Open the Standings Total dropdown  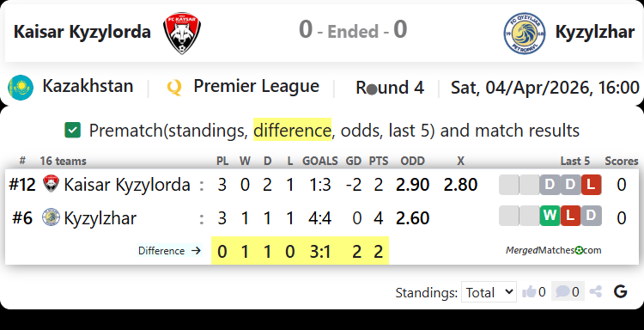click(x=489, y=292)
